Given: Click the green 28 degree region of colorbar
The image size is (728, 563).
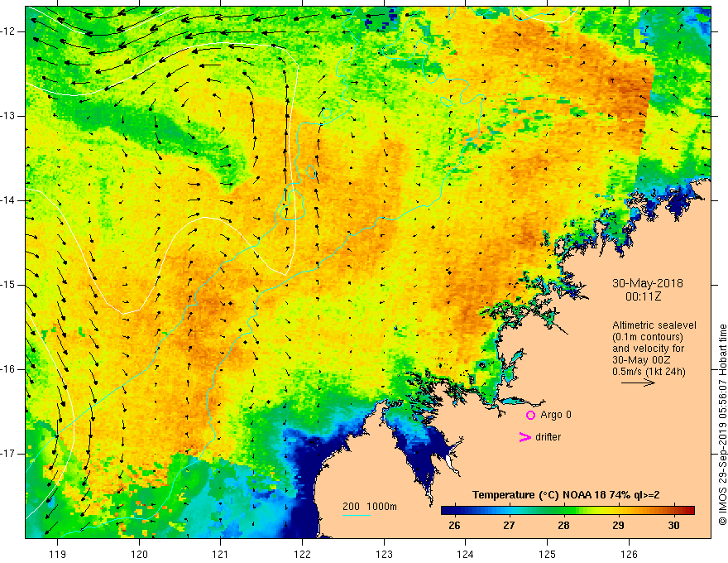Looking at the screenshot, I should pyautogui.click(x=563, y=510).
